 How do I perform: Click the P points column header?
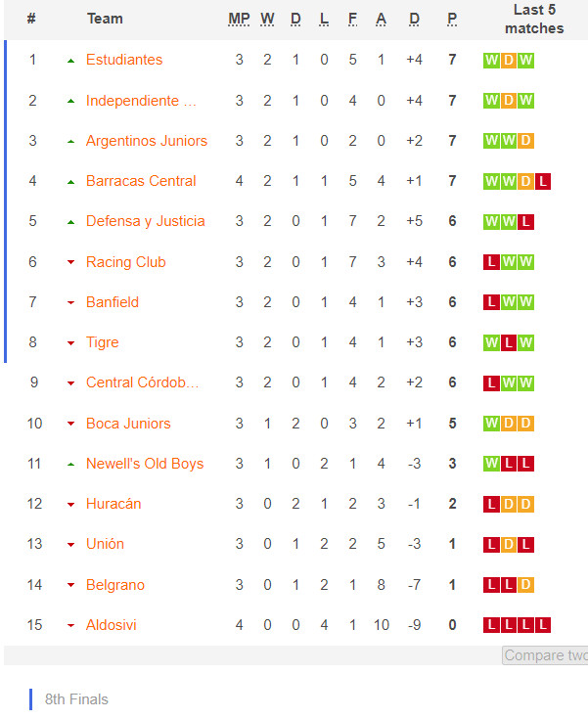(x=452, y=19)
